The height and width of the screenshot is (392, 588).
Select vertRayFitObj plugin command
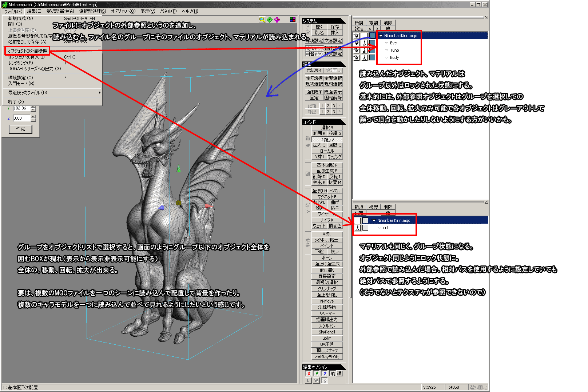click(327, 357)
